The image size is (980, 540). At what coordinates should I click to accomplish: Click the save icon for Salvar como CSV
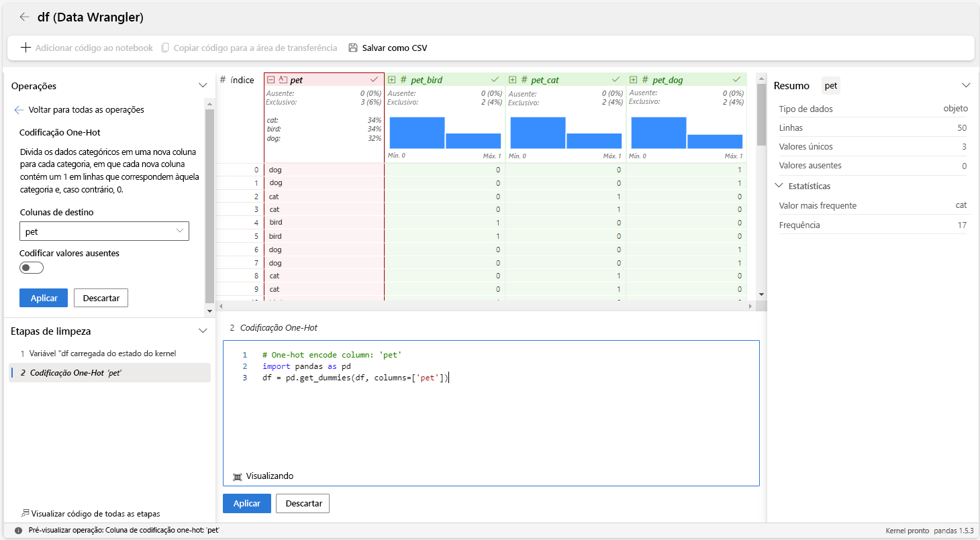pos(353,48)
